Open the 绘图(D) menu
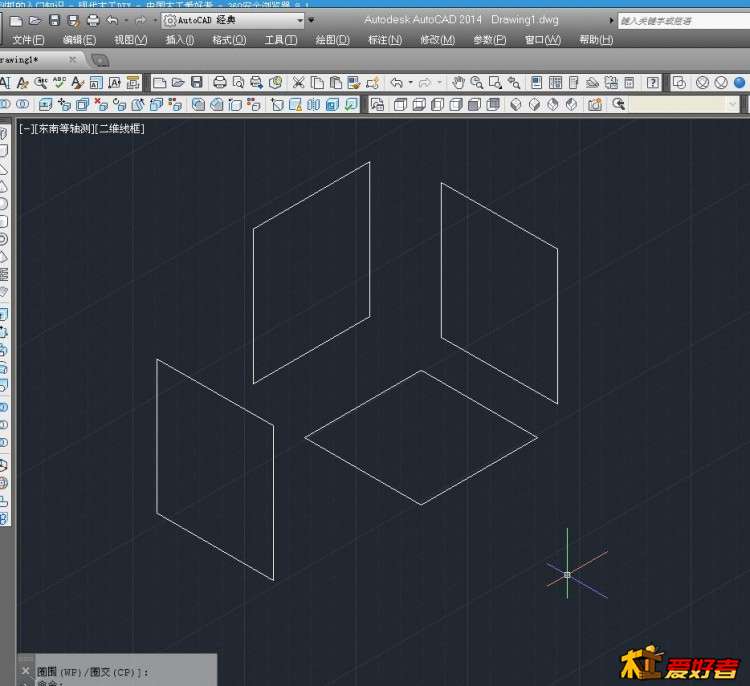Viewport: 750px width, 686px height. (332, 40)
